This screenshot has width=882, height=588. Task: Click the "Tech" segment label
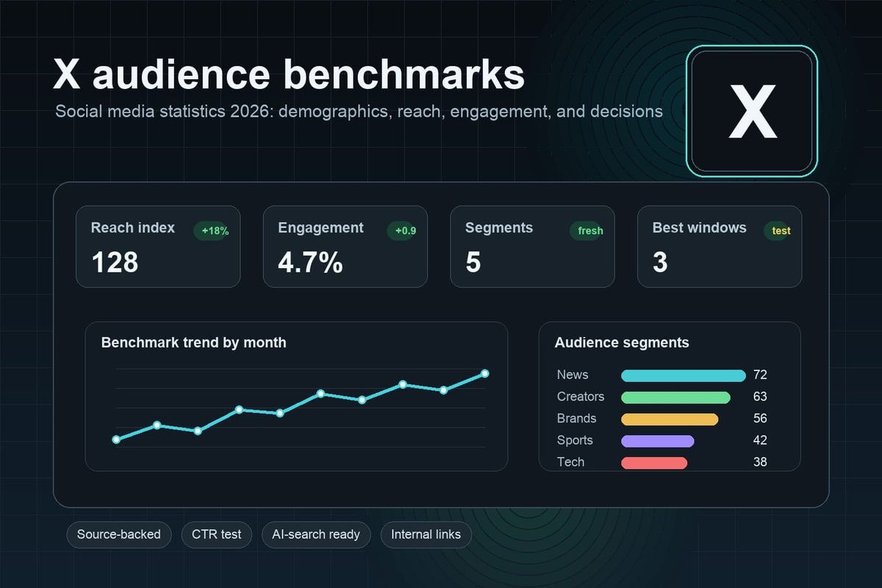[571, 462]
